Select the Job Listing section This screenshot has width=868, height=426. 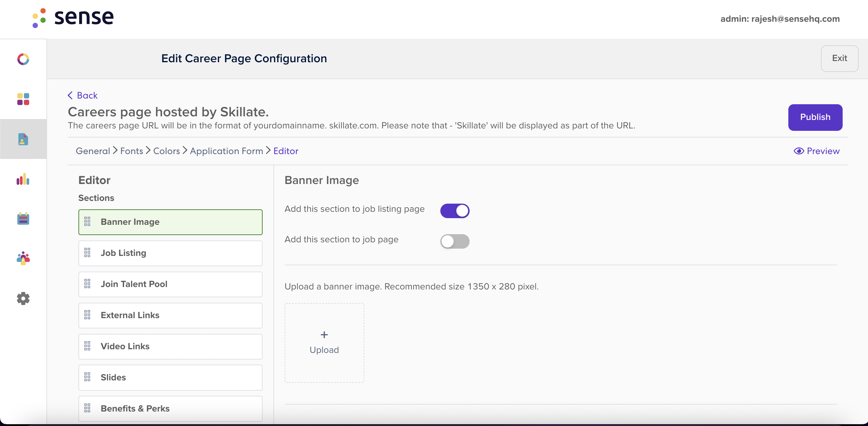(x=171, y=253)
